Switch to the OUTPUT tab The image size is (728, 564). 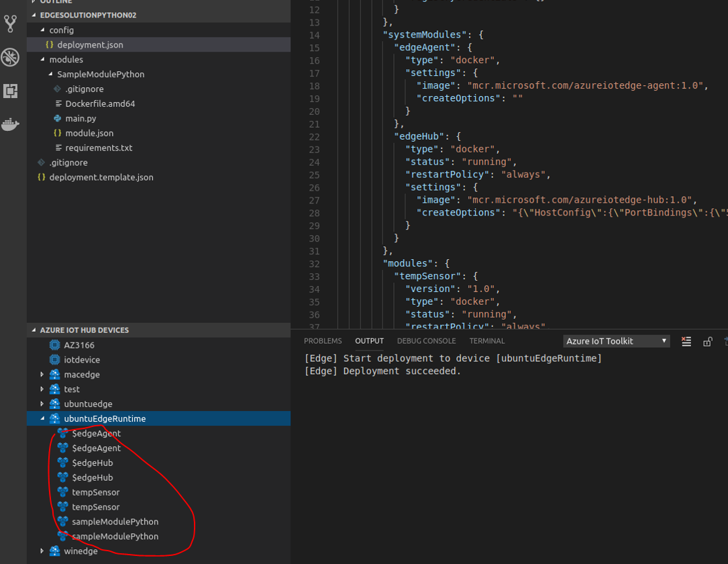tap(369, 341)
